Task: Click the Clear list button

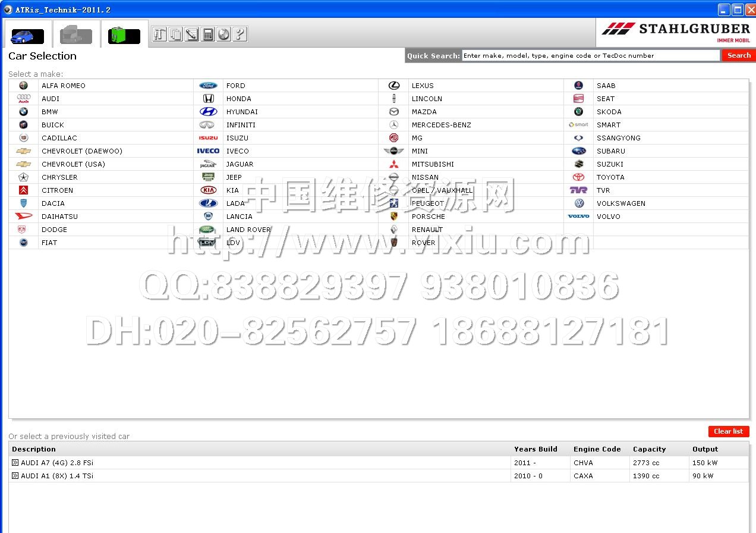Action: [x=728, y=431]
